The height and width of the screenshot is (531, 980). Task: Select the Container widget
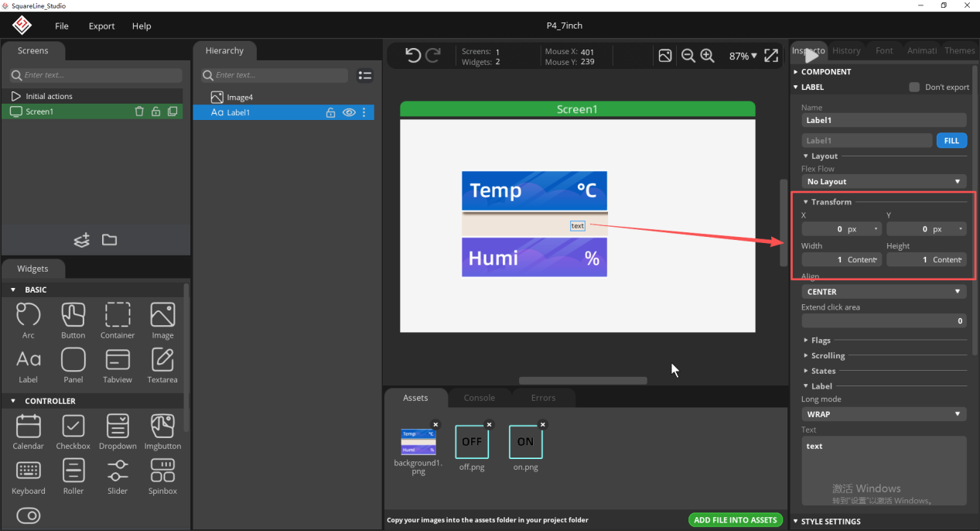(118, 320)
